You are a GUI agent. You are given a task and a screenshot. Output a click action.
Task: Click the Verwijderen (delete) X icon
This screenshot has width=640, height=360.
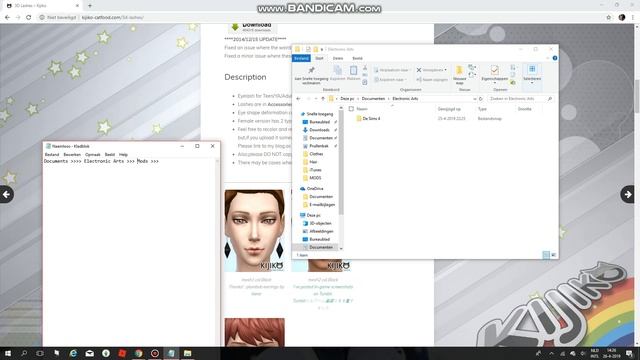(x=419, y=70)
